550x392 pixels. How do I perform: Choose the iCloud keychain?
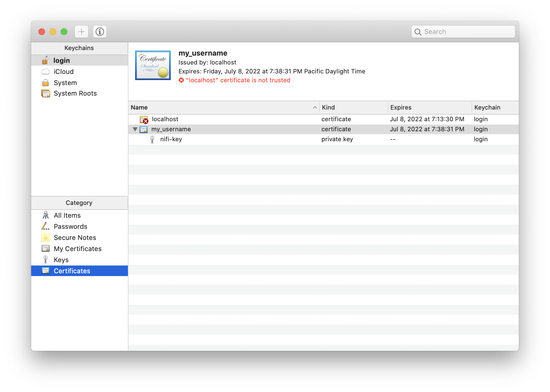(x=63, y=72)
